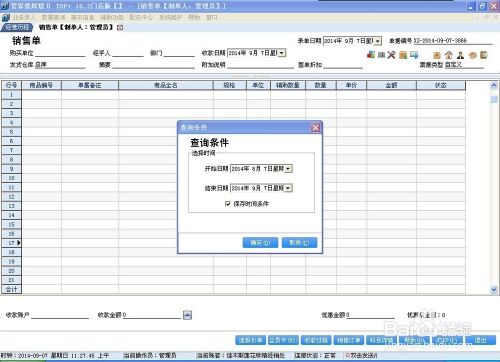
Task: Click the multicolored people icon in sales toolbar
Action: (x=371, y=54)
